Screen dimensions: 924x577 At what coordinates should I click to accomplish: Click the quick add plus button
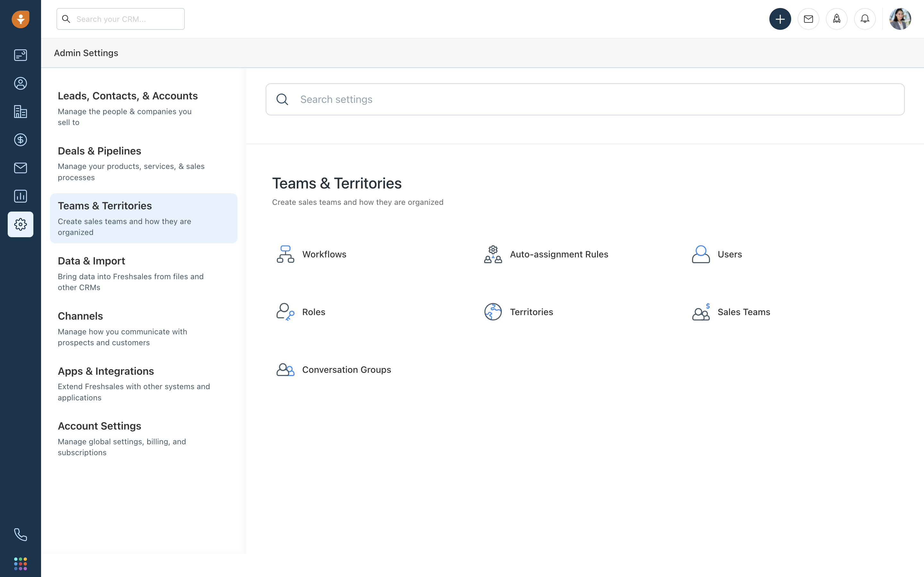tap(780, 19)
